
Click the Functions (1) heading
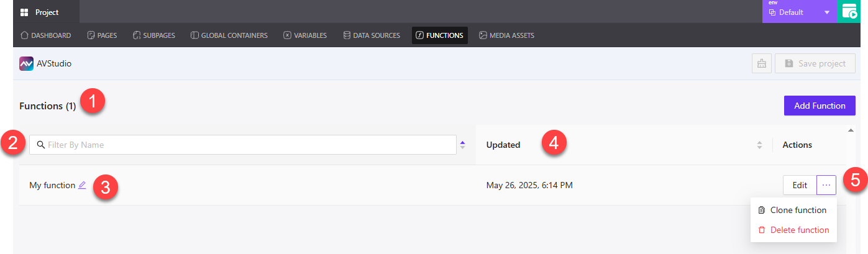tap(48, 106)
